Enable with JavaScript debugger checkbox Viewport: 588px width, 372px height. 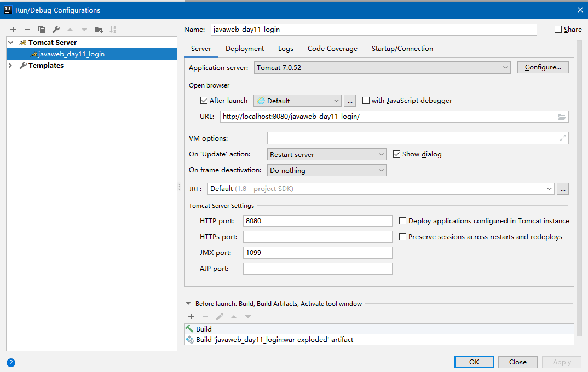pyautogui.click(x=366, y=101)
